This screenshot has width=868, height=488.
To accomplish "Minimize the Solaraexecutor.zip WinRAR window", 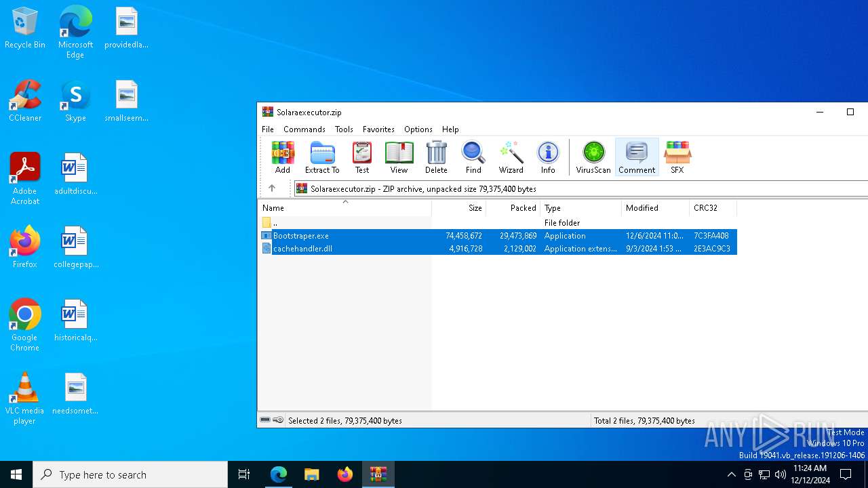I will coord(820,112).
